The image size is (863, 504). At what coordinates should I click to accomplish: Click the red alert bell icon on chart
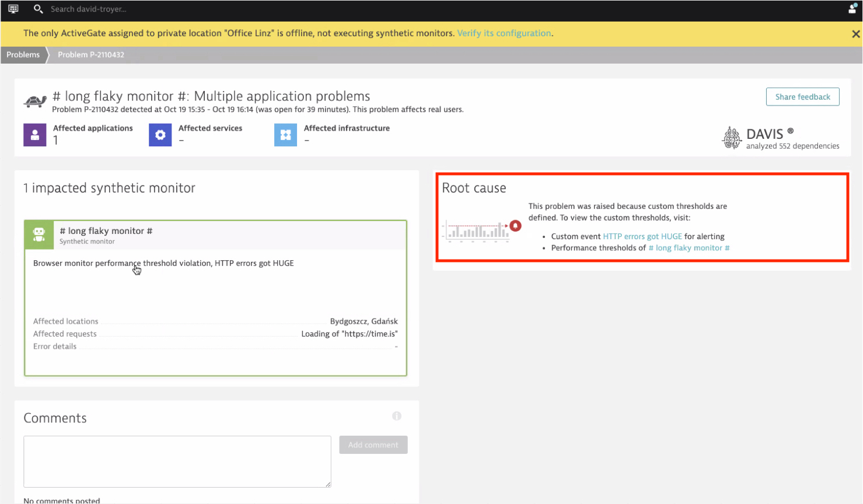pyautogui.click(x=515, y=226)
